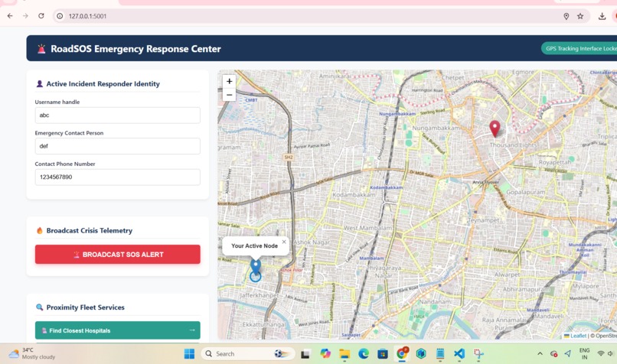Close the 'Your Active Node' popup

pyautogui.click(x=284, y=242)
